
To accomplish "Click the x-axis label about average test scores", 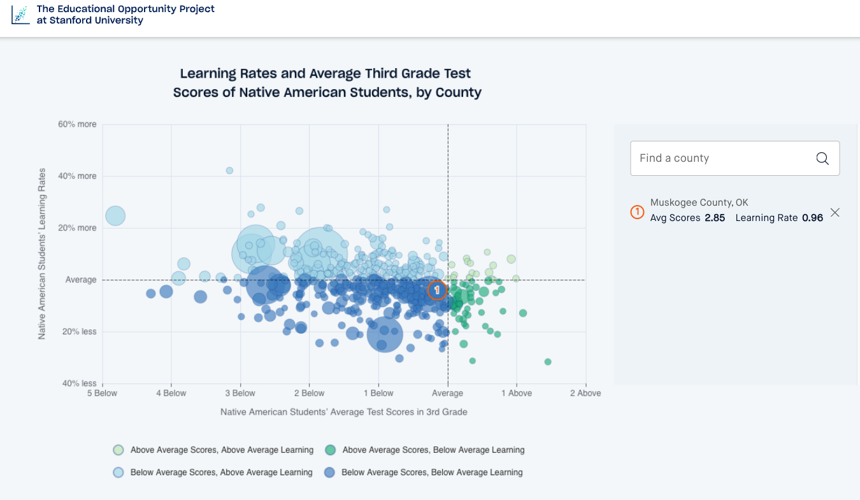I will [x=344, y=412].
